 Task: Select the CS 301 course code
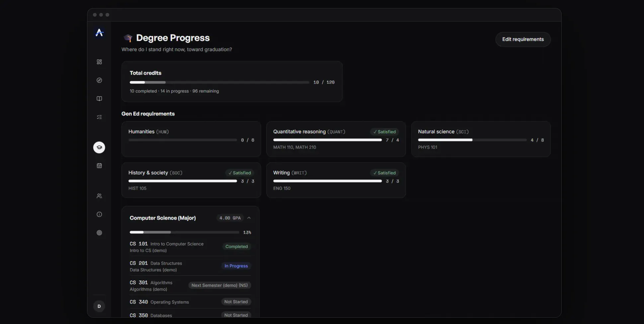point(139,283)
